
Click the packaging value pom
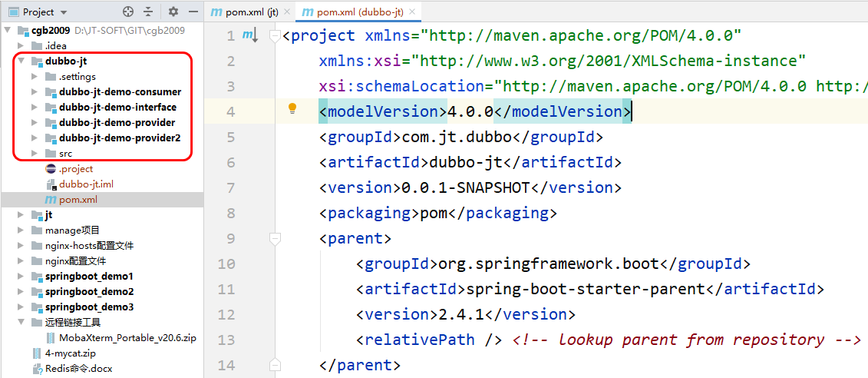point(433,213)
